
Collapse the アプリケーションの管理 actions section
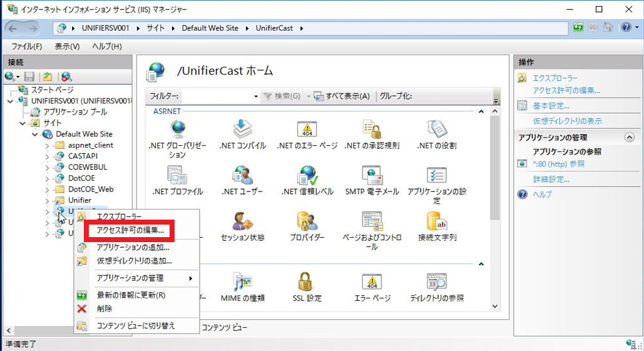(629, 137)
